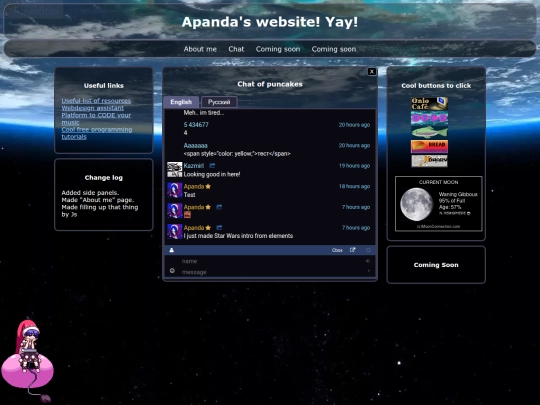Click the message input field
This screenshot has height=405, width=540.
click(x=270, y=272)
